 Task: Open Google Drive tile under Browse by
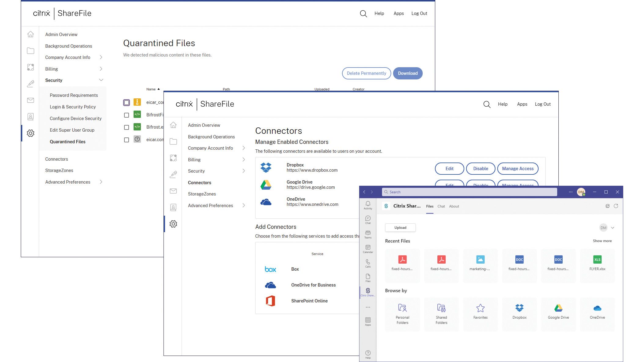(558, 314)
